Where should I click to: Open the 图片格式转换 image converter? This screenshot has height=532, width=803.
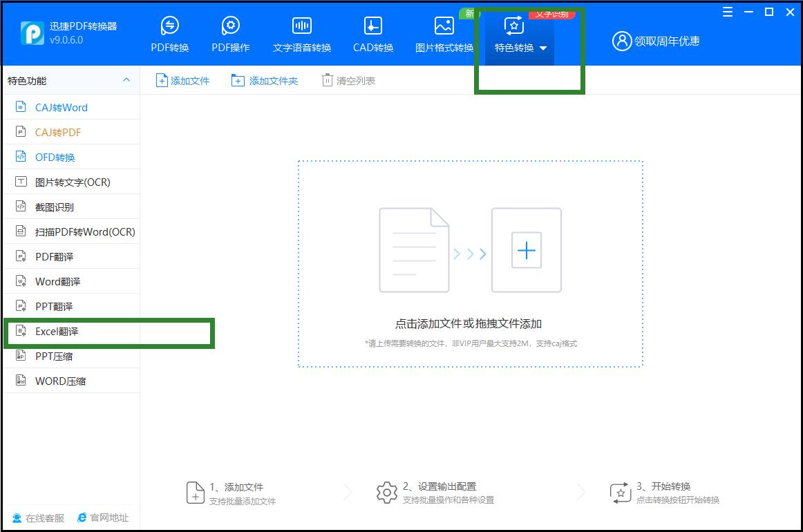443,32
